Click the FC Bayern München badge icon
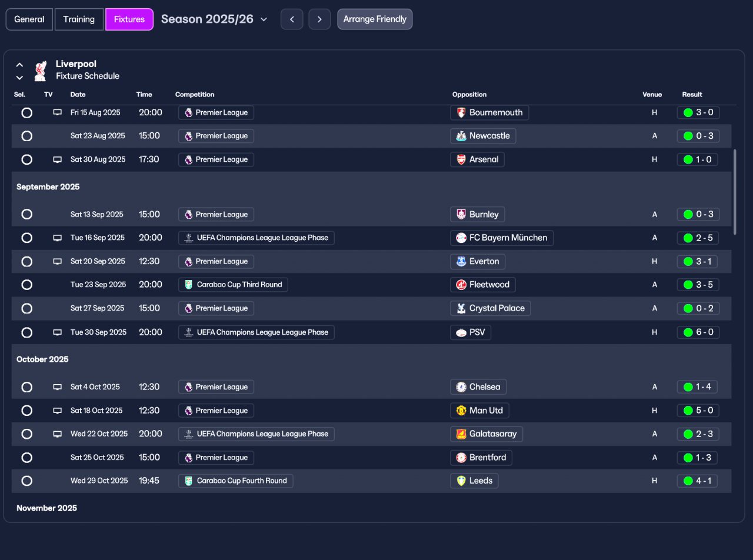Image resolution: width=753 pixels, height=560 pixels. [x=461, y=238]
